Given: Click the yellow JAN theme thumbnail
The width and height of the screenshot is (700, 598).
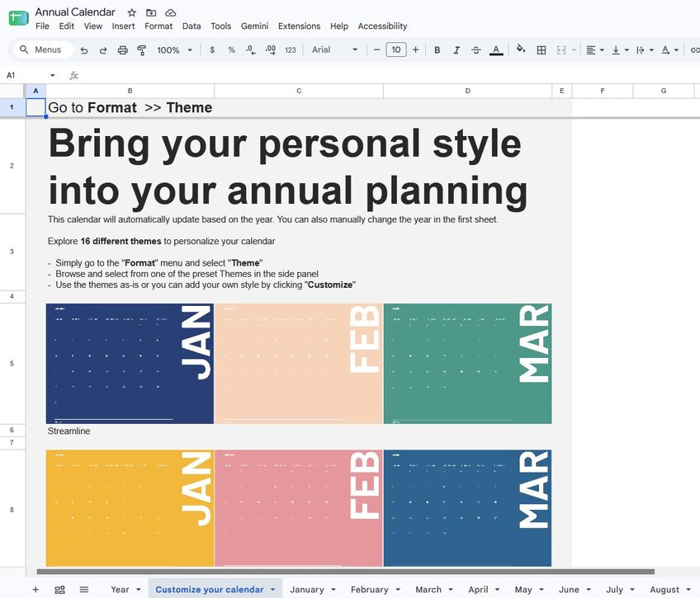Looking at the screenshot, I should pos(130,508).
